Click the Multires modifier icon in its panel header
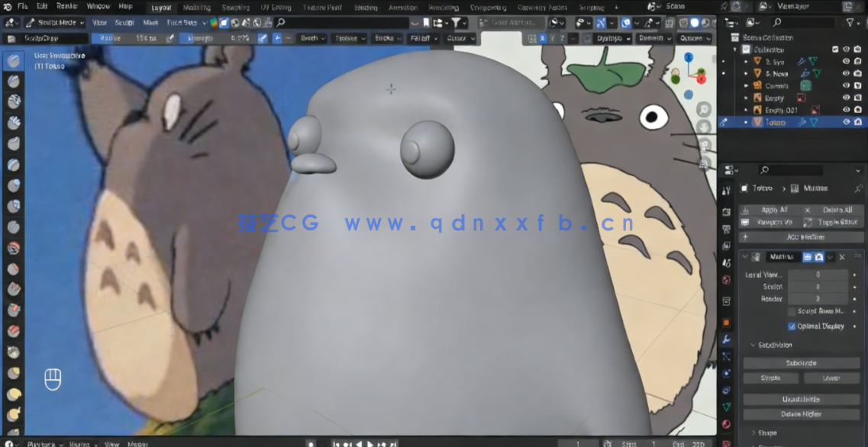This screenshot has height=447, width=868. [x=756, y=257]
